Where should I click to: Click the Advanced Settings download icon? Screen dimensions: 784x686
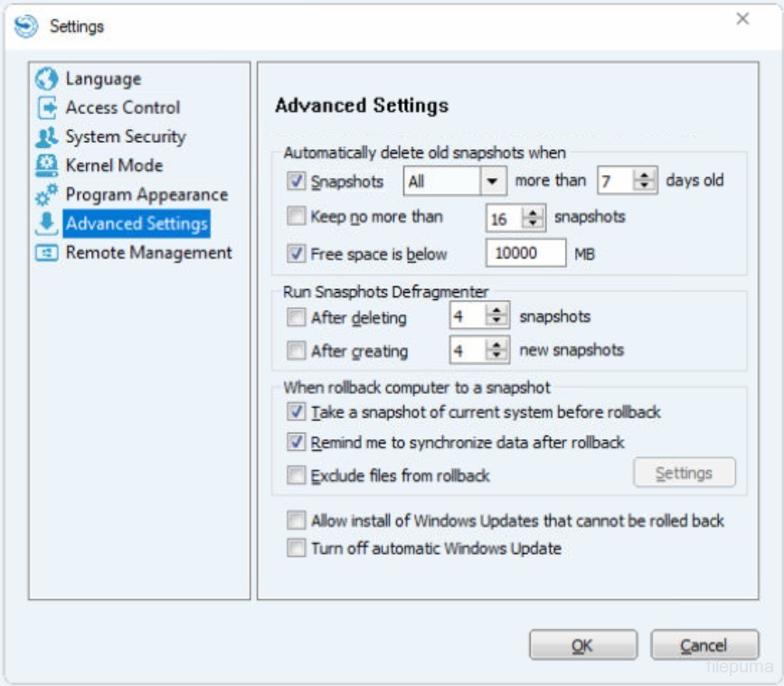pyautogui.click(x=46, y=224)
